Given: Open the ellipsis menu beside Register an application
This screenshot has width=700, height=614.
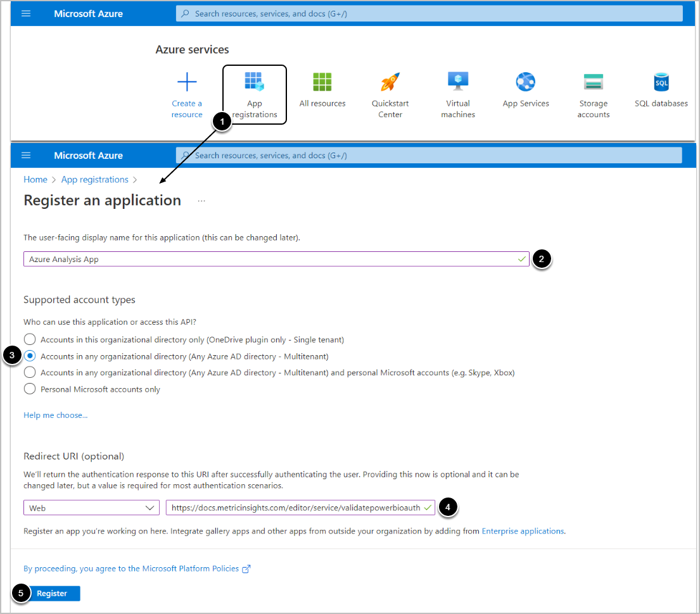Looking at the screenshot, I should (x=201, y=201).
